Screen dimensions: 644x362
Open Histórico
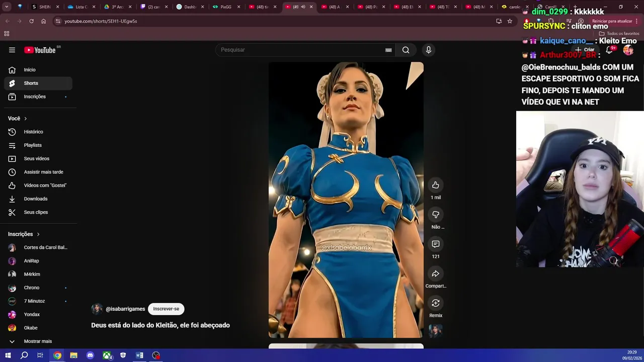pyautogui.click(x=38, y=132)
